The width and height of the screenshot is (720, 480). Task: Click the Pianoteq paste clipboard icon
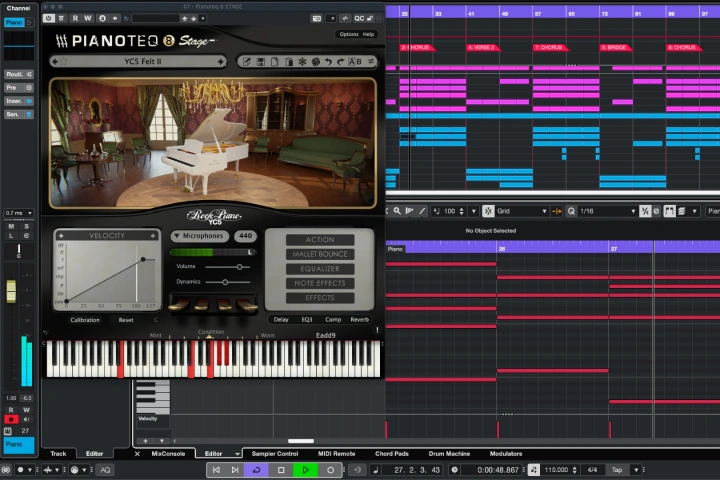coord(289,62)
